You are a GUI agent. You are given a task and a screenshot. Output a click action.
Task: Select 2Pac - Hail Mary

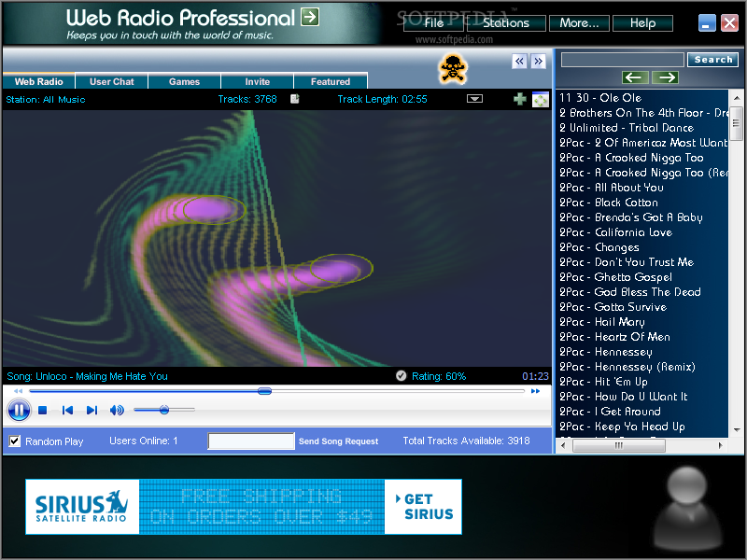pos(601,322)
